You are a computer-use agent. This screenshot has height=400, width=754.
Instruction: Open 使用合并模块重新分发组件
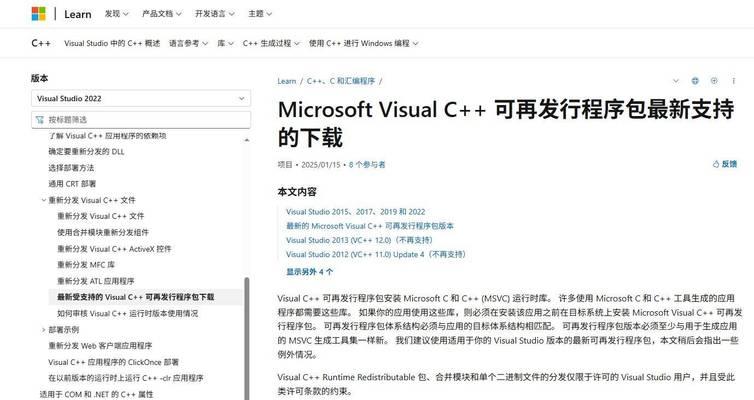(x=103, y=232)
